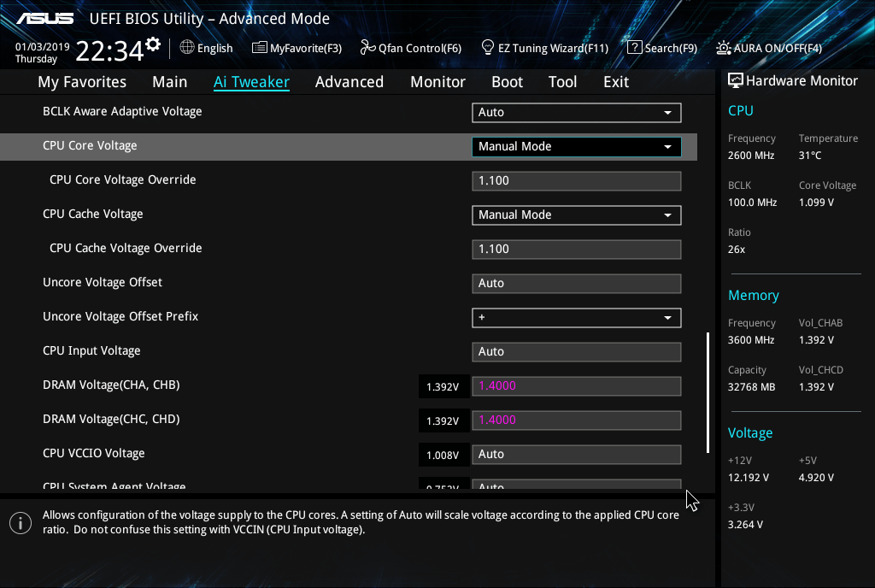Open CPU Cache Voltage Manual Mode dropdown
The image size is (875, 588).
pos(577,215)
